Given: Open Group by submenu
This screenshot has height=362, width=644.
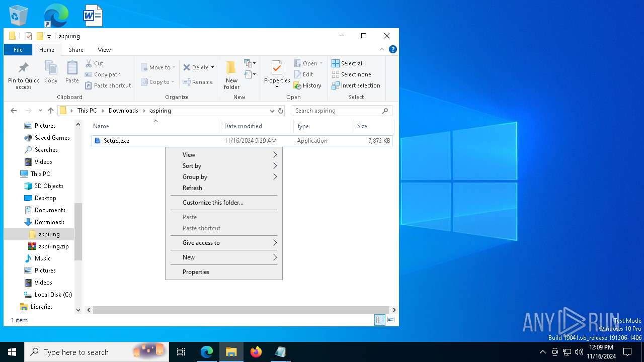Looking at the screenshot, I should point(224,177).
